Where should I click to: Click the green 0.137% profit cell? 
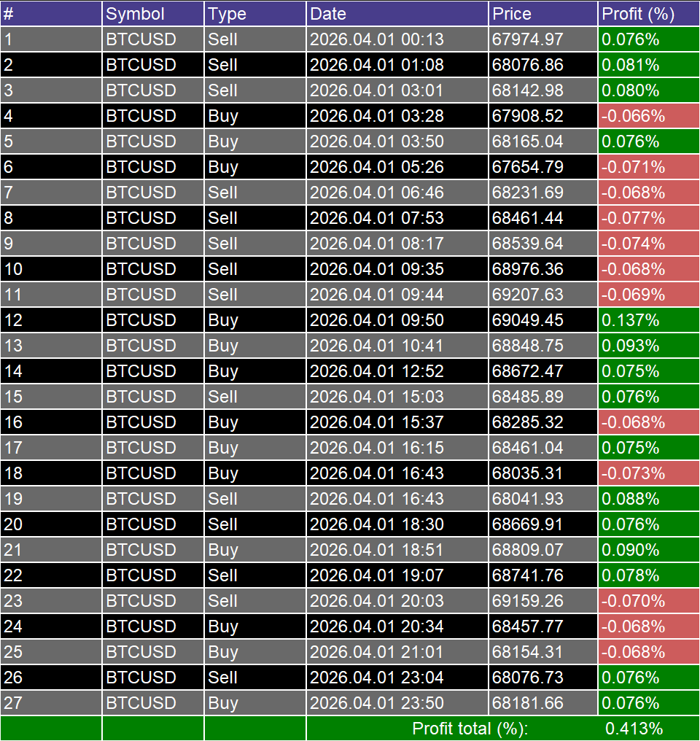[648, 320]
